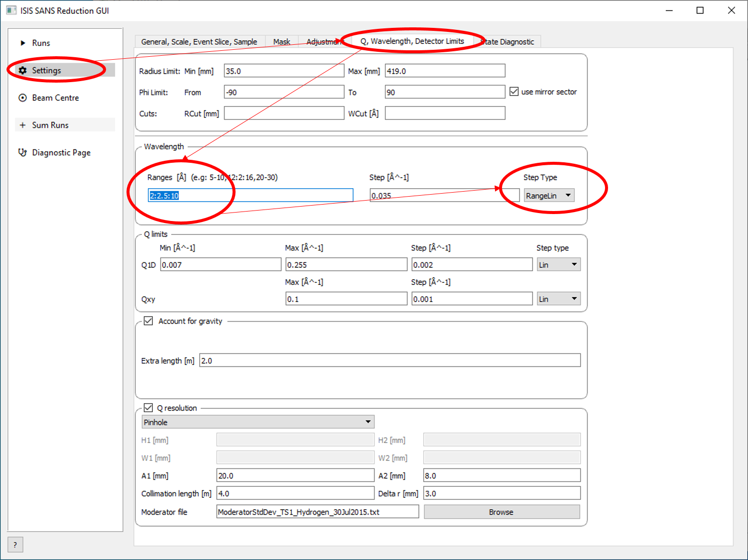748x560 pixels.
Task: Click the Beam Centre target icon
Action: (23, 98)
